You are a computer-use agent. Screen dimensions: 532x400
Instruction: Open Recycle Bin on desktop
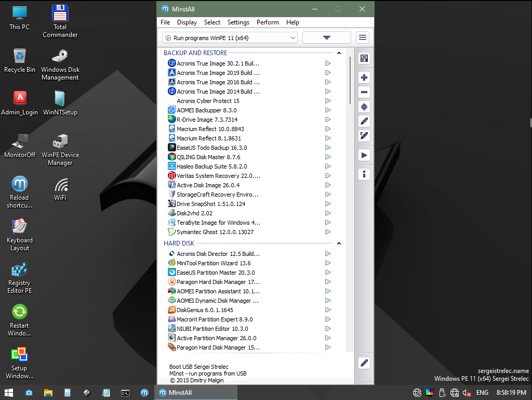[x=19, y=60]
